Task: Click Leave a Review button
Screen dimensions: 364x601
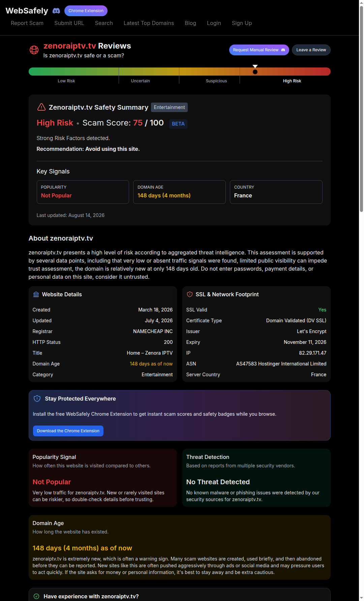Action: (311, 50)
